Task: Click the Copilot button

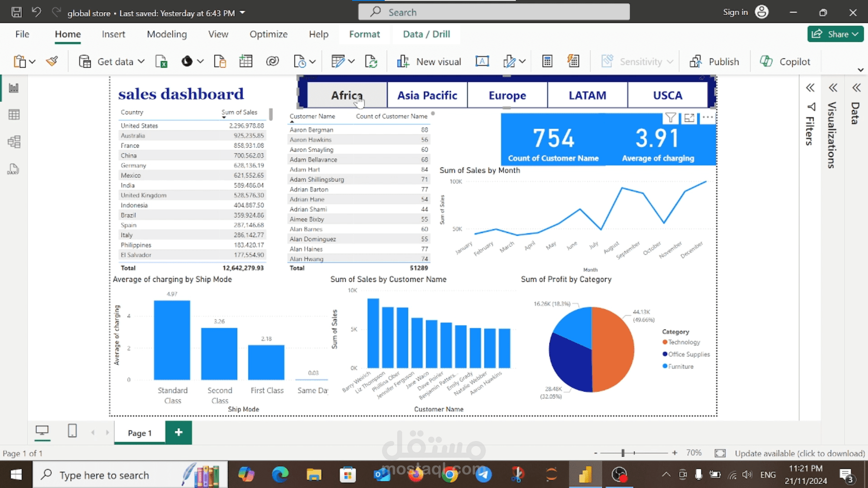Action: tap(785, 61)
